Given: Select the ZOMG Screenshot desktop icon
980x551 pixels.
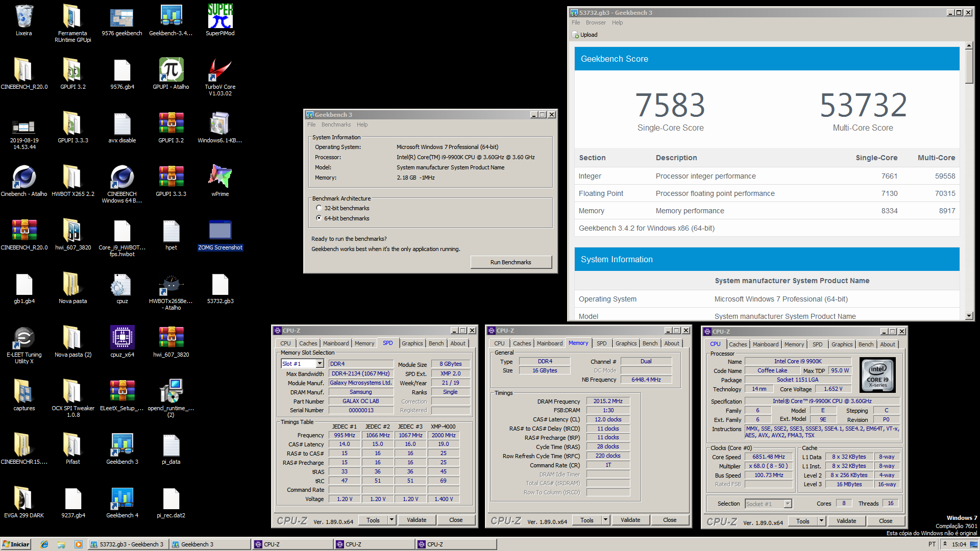Looking at the screenshot, I should pos(220,235).
